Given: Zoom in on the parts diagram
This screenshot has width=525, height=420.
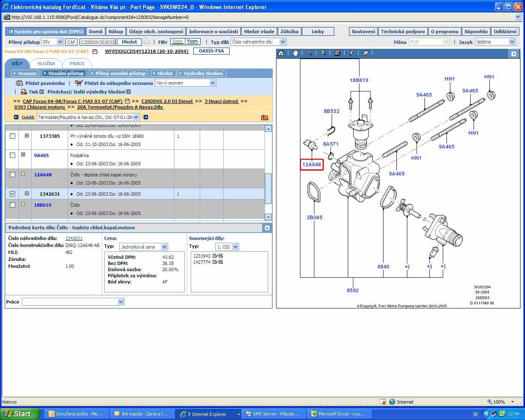Looking at the screenshot, I should pyautogui.click(x=309, y=53).
